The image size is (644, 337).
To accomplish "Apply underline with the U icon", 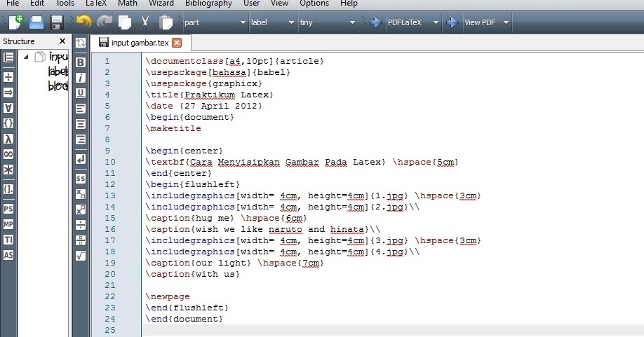I will [81, 93].
